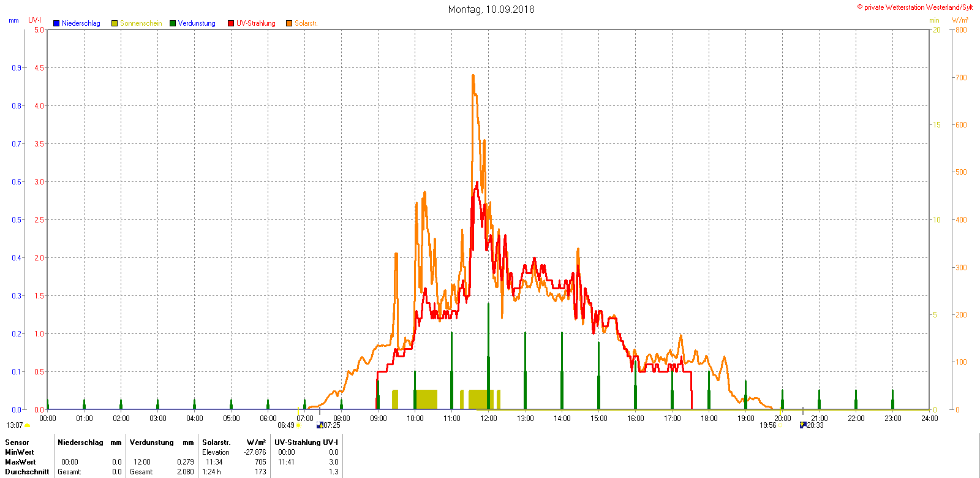Click the orange 'W/m²' axis unit label
This screenshot has width=980, height=478.
(x=960, y=20)
